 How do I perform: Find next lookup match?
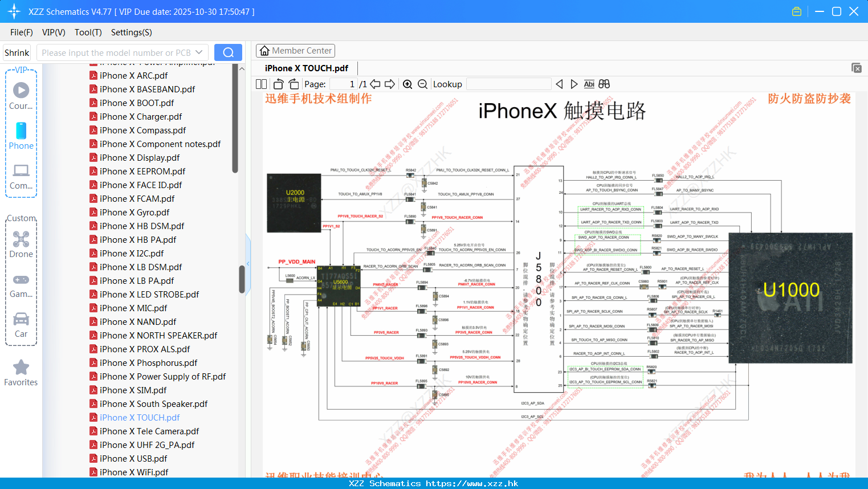click(x=574, y=84)
